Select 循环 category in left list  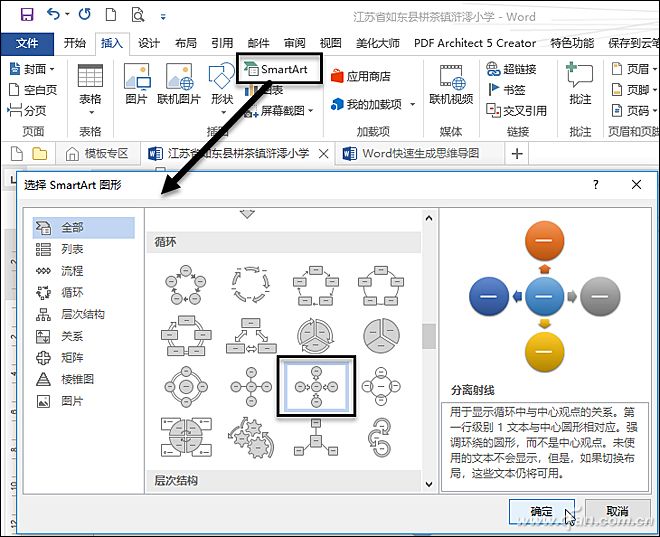(83, 292)
